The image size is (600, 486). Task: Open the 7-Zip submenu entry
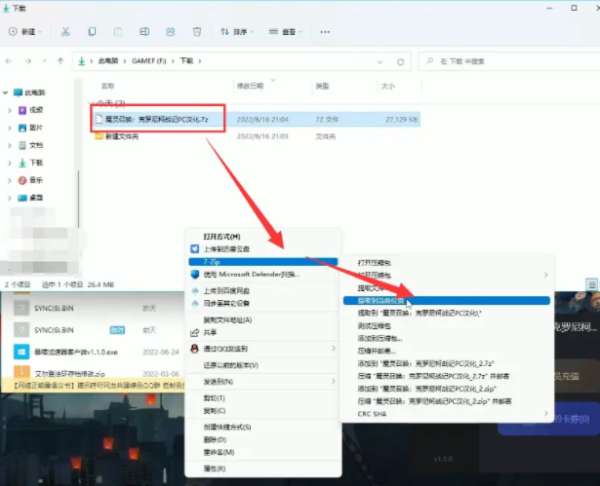(x=263, y=262)
